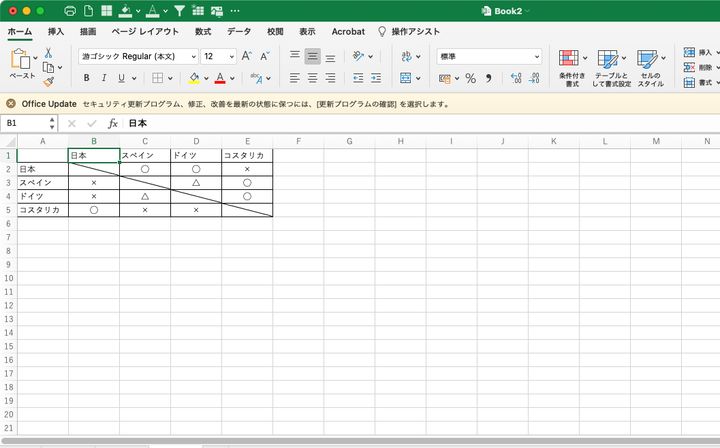Select the format painter brush icon

(47, 82)
